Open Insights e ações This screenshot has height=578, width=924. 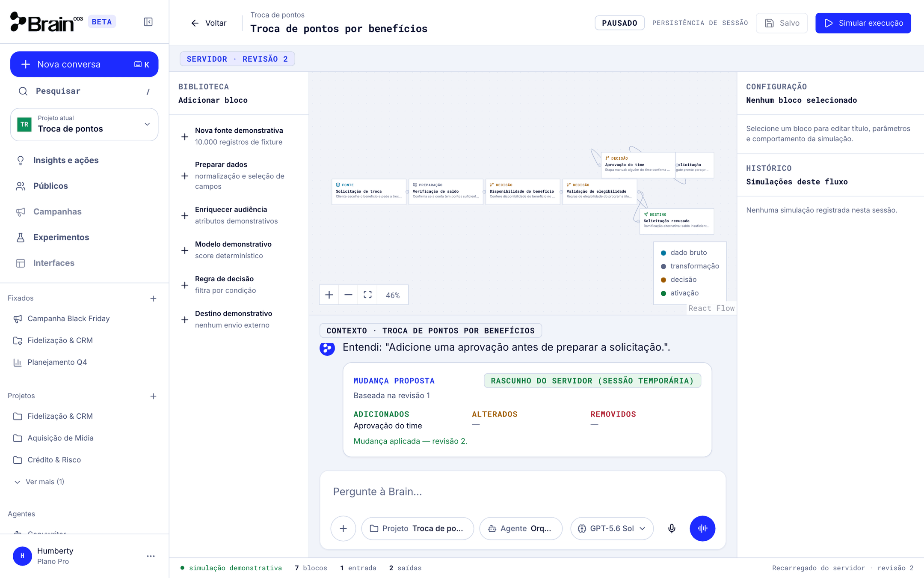[84, 160]
